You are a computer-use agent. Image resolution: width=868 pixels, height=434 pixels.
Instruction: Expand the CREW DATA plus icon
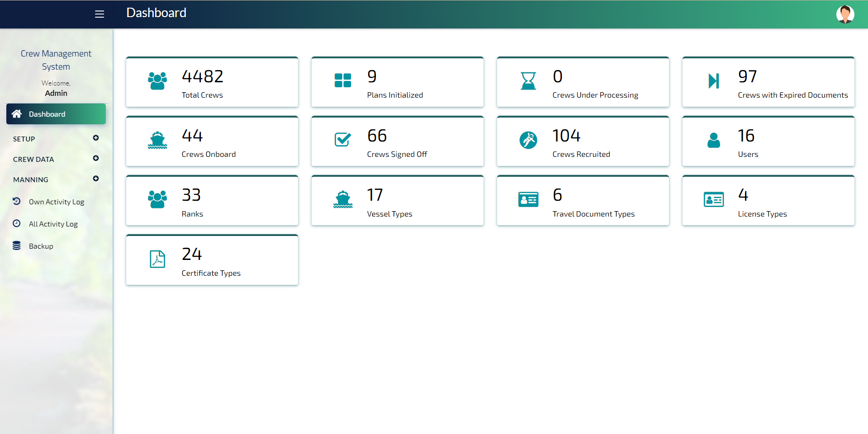96,158
